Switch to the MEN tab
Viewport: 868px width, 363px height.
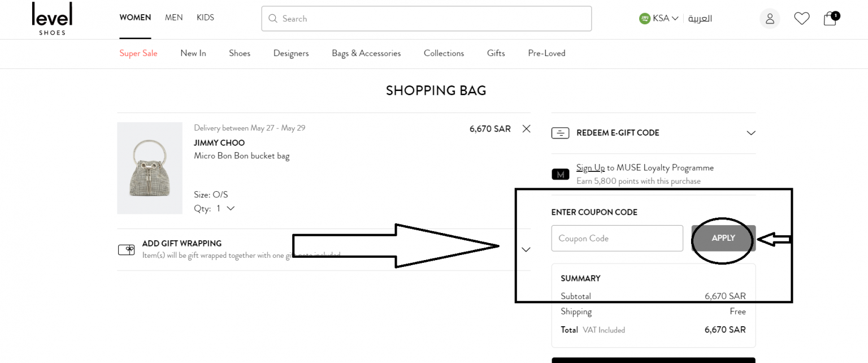(x=173, y=17)
